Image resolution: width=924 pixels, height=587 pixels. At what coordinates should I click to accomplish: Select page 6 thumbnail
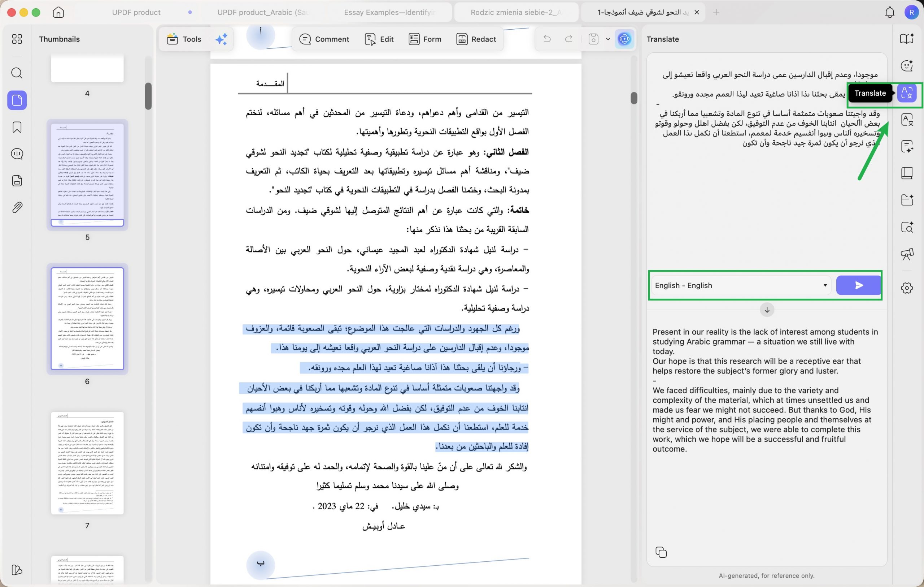pyautogui.click(x=87, y=319)
